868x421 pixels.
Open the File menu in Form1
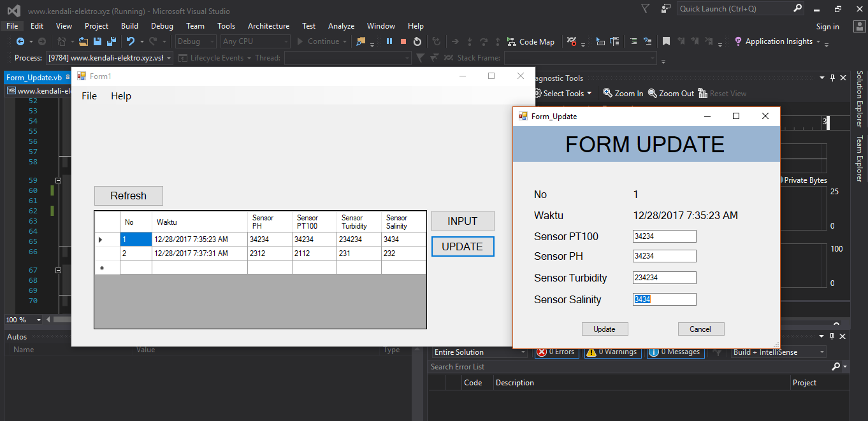pyautogui.click(x=89, y=96)
